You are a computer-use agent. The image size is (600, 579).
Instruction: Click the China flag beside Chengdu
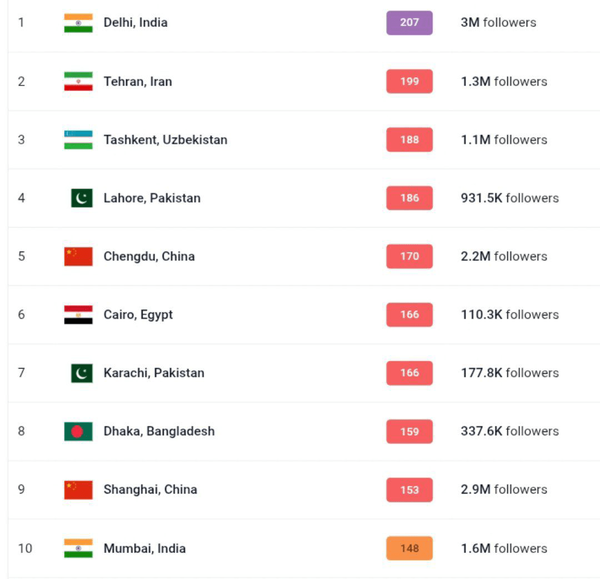point(78,256)
